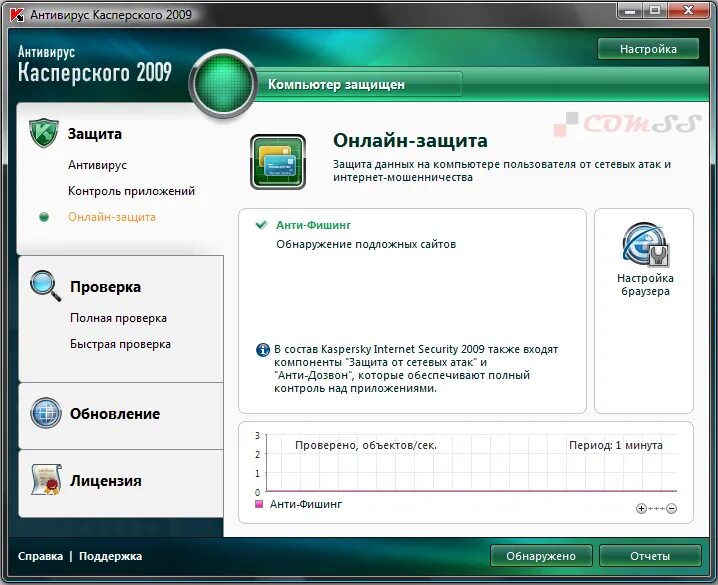Click the Анти-Фишинг component link
The image size is (718, 585).
pyautogui.click(x=313, y=225)
